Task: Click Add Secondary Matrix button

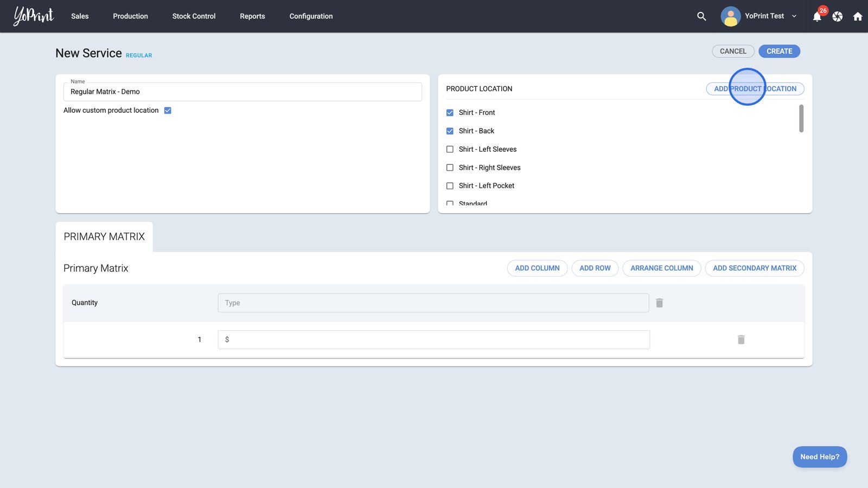Action: [754, 268]
